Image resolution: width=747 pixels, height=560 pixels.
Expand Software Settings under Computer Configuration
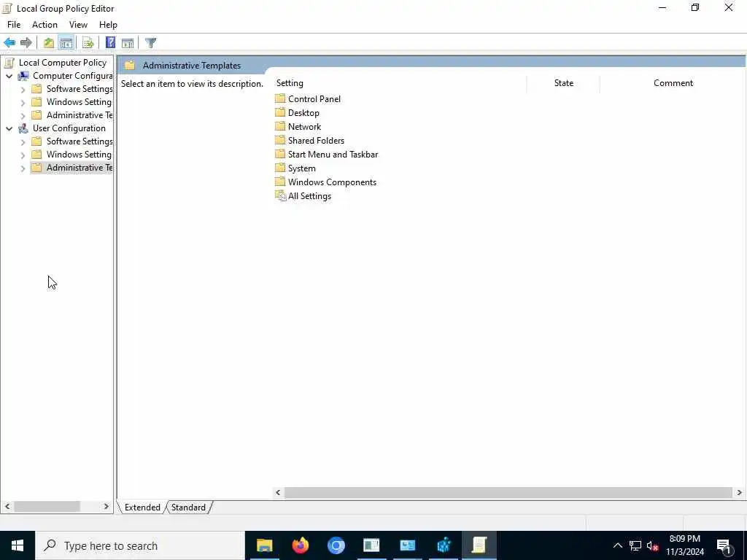coord(23,89)
